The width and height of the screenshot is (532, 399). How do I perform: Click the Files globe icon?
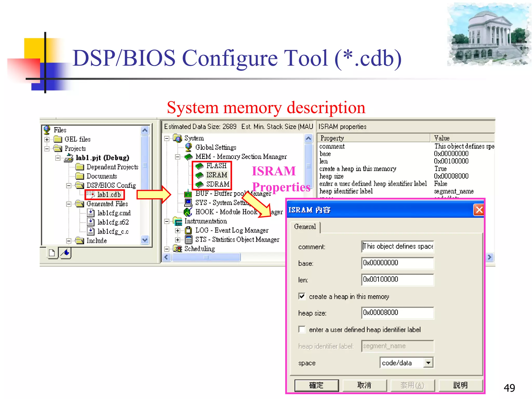click(x=47, y=130)
